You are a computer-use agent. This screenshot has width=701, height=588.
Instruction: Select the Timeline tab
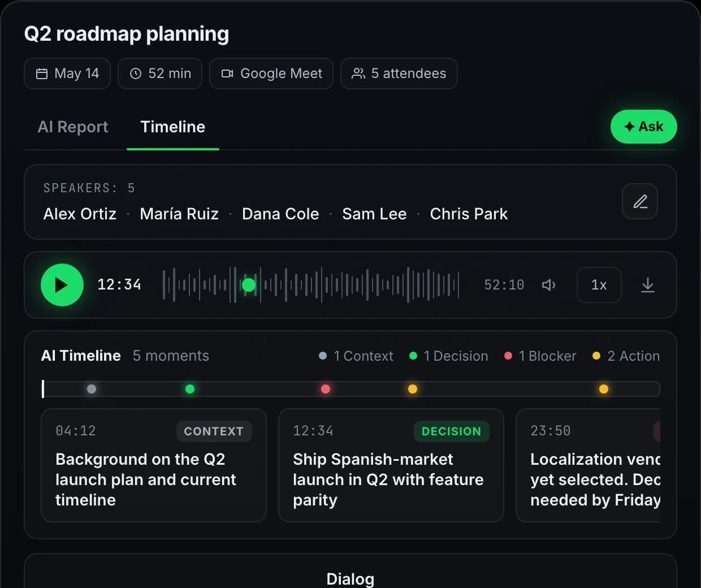pos(173,127)
